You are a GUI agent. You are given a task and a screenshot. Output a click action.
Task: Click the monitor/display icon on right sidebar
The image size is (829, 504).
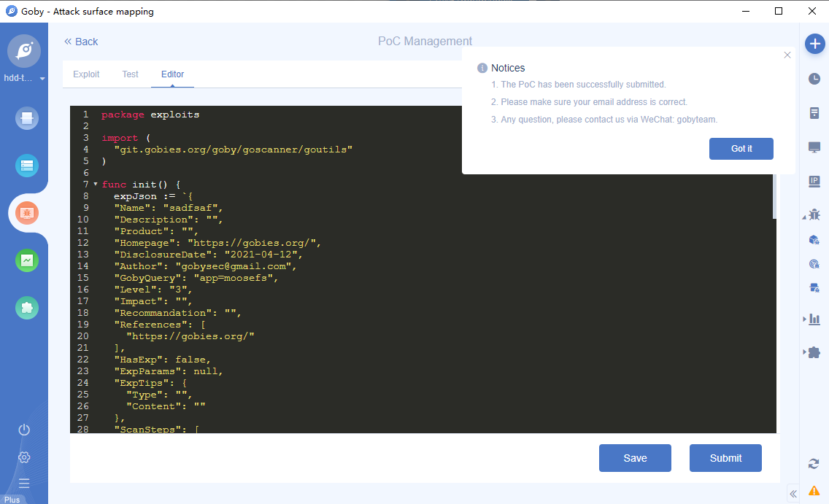point(814,147)
